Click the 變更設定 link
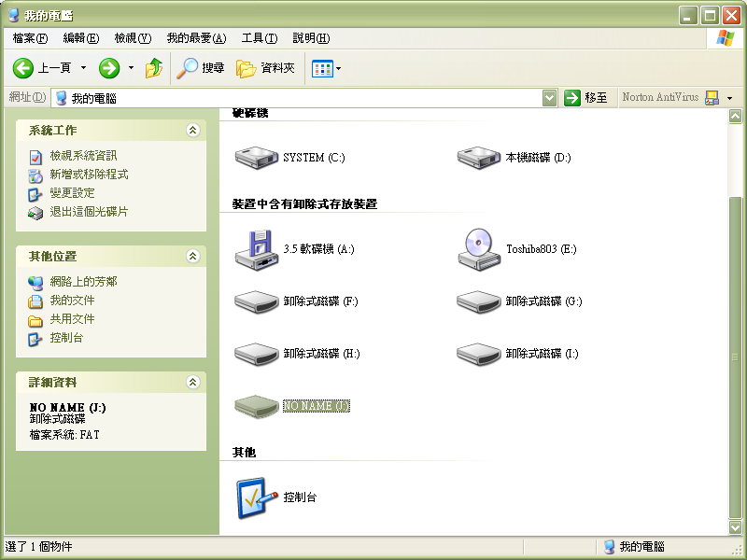Image resolution: width=747 pixels, height=560 pixels. click(x=73, y=193)
